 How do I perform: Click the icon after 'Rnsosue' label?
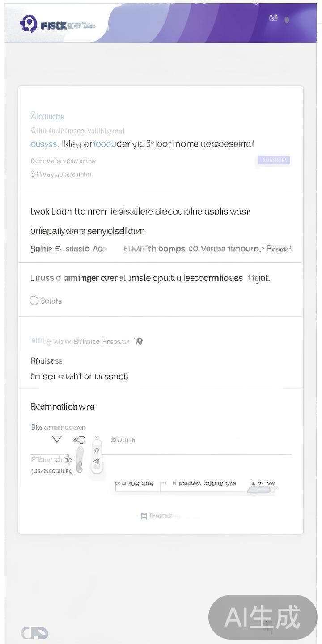click(x=139, y=341)
